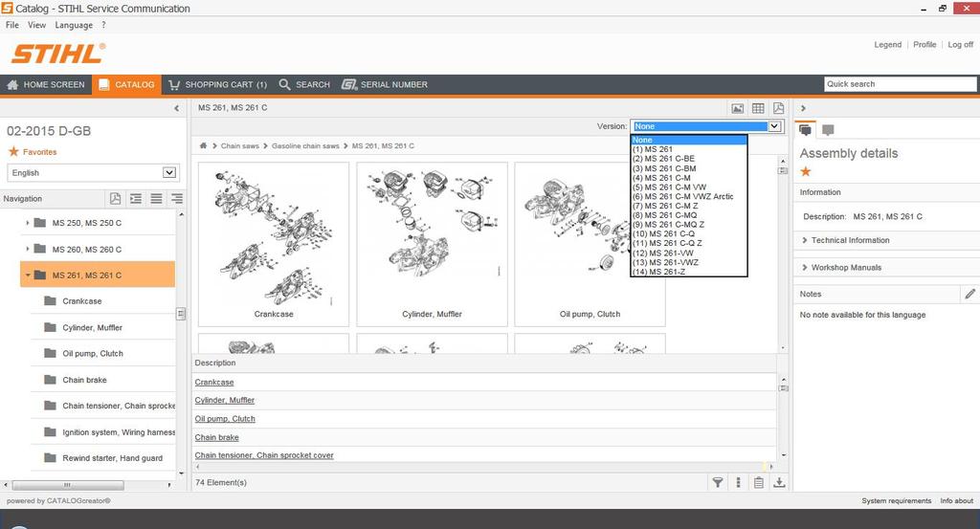
Task: Open the Crankcase thumbnail
Action: (x=274, y=244)
